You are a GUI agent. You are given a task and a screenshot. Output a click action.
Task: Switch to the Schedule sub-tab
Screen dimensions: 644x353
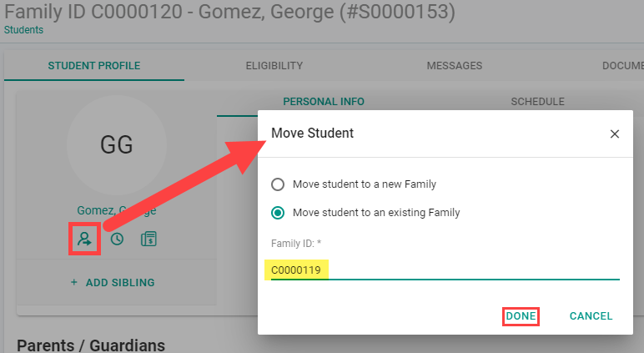tap(537, 102)
